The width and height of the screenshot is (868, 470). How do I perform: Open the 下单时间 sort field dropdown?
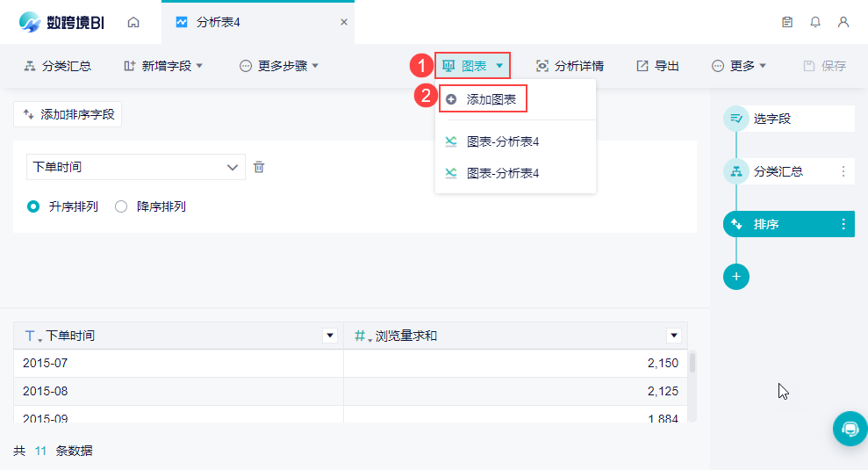coord(136,167)
